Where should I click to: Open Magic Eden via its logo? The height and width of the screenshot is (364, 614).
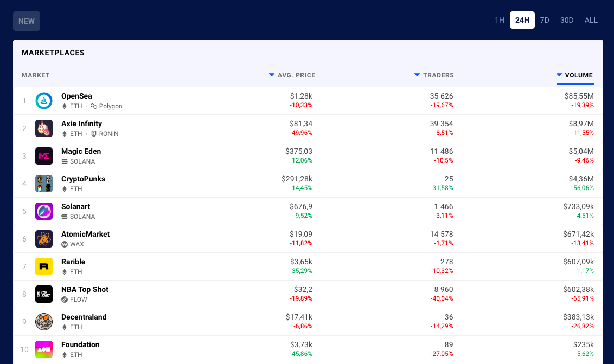[44, 156]
